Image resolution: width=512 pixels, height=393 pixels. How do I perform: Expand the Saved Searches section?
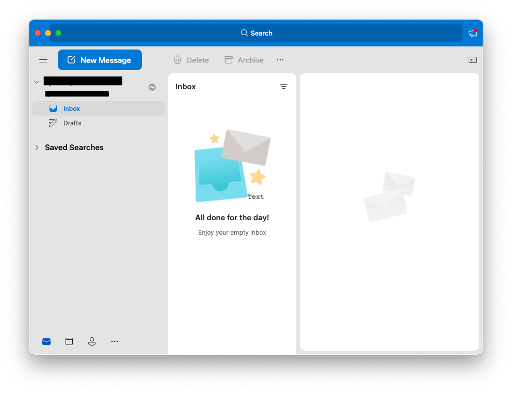click(x=37, y=147)
